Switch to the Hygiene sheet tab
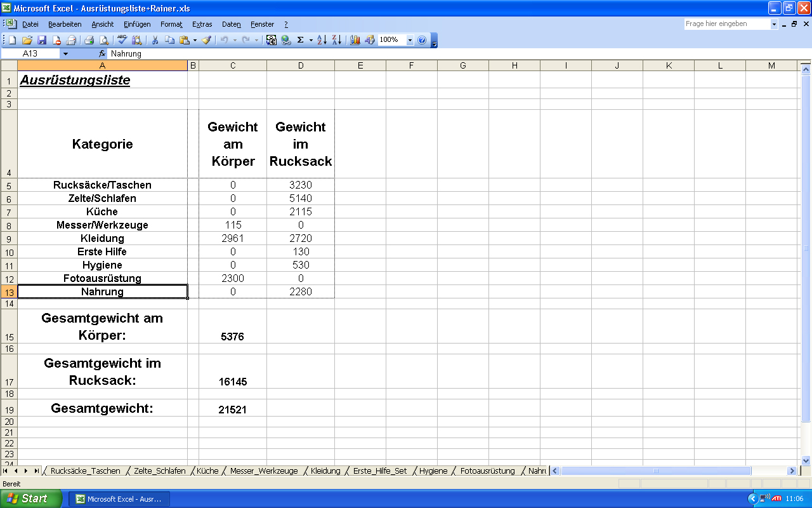Viewport: 812px width, 508px height. [433, 471]
